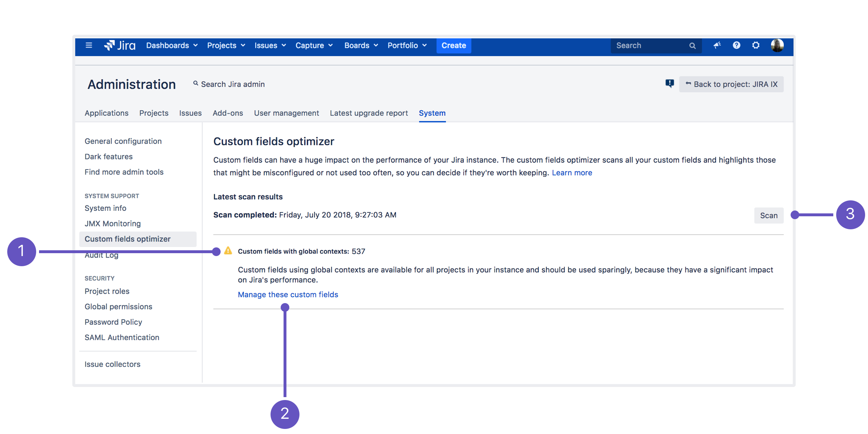Open the hamburger navigation menu
The height and width of the screenshot is (434, 868).
[89, 45]
